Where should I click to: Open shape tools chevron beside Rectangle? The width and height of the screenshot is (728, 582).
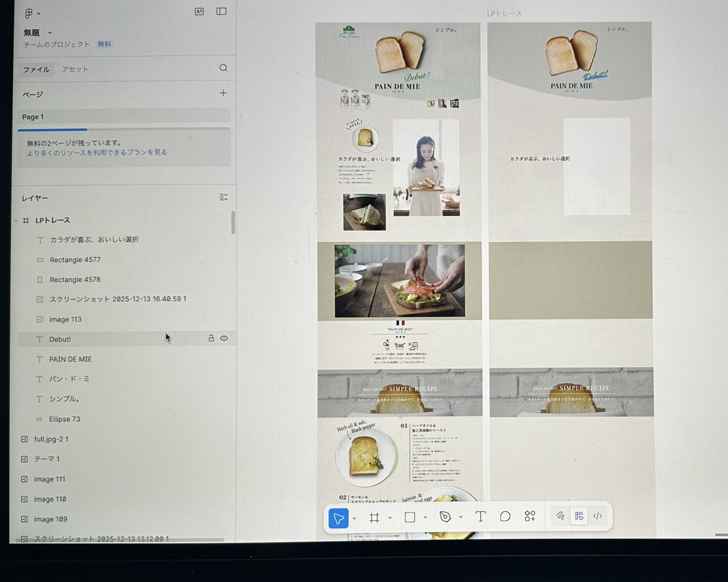click(x=425, y=518)
